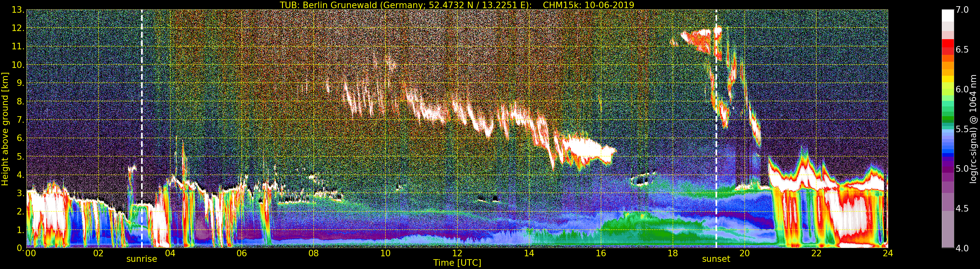Viewport: 980px width, 269px height.
Task: Click the height tick label '12.'
Action: tap(18, 28)
